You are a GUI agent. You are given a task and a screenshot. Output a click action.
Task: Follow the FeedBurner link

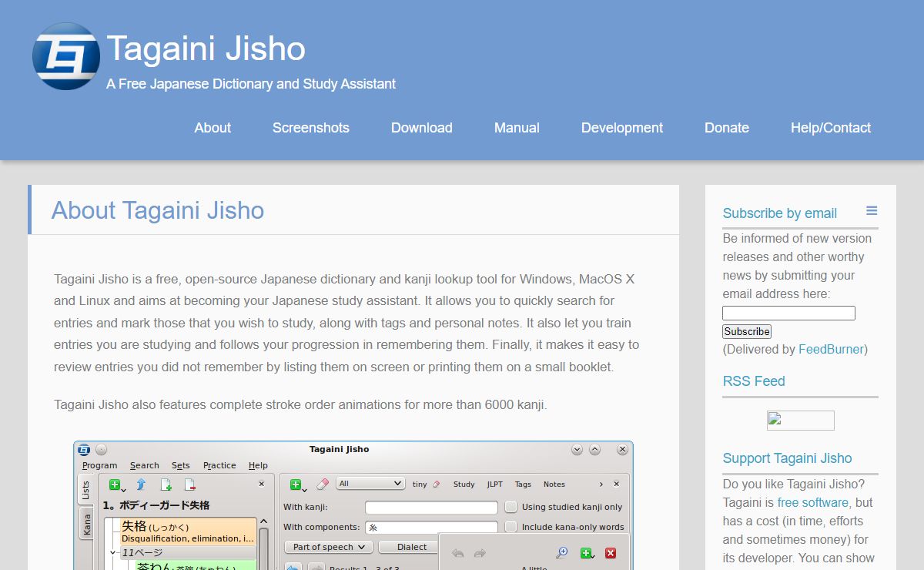point(831,349)
